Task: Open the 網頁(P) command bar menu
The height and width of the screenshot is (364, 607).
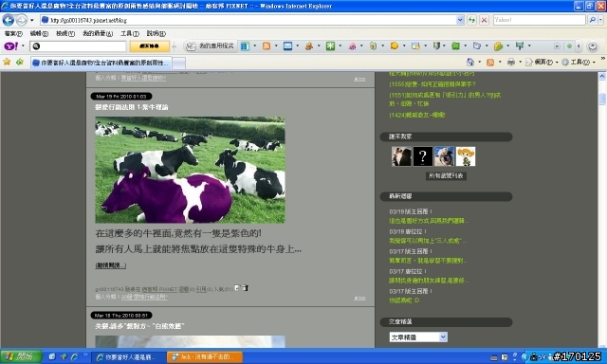Action: coord(542,62)
